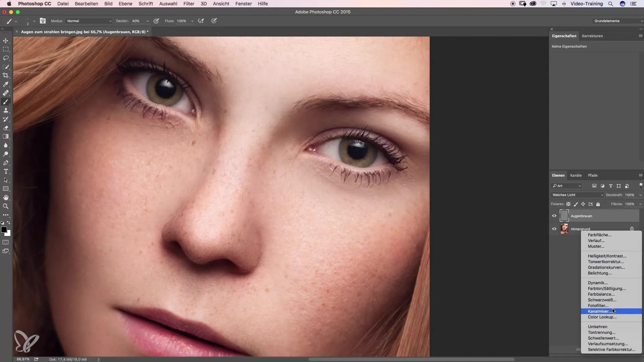Select the Lasso tool
Screen dimensions: 644x362
[6, 58]
